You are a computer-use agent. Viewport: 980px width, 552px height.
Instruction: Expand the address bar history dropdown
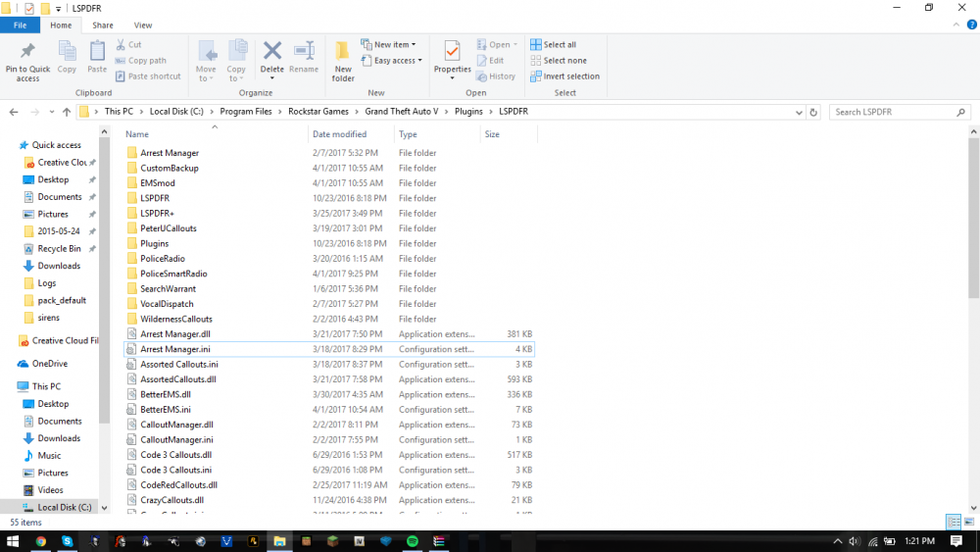click(x=799, y=113)
